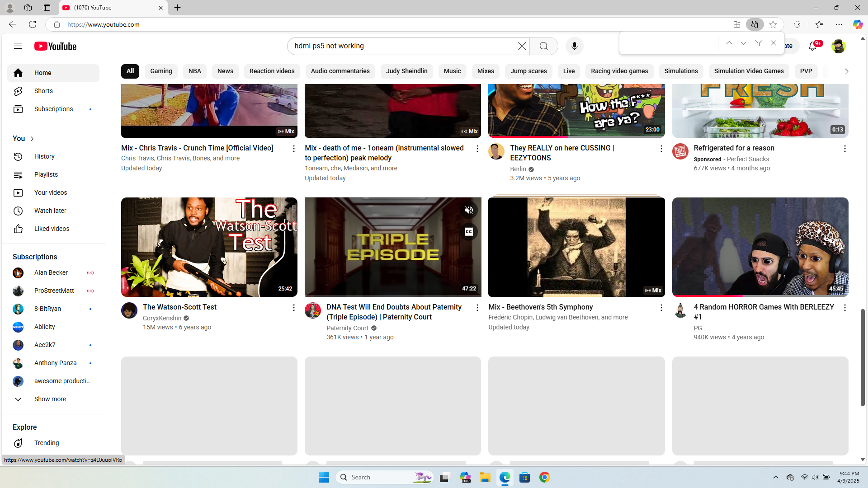Click the page vertical scrollbar thumb
Image resolution: width=868 pixels, height=488 pixels.
863,357
